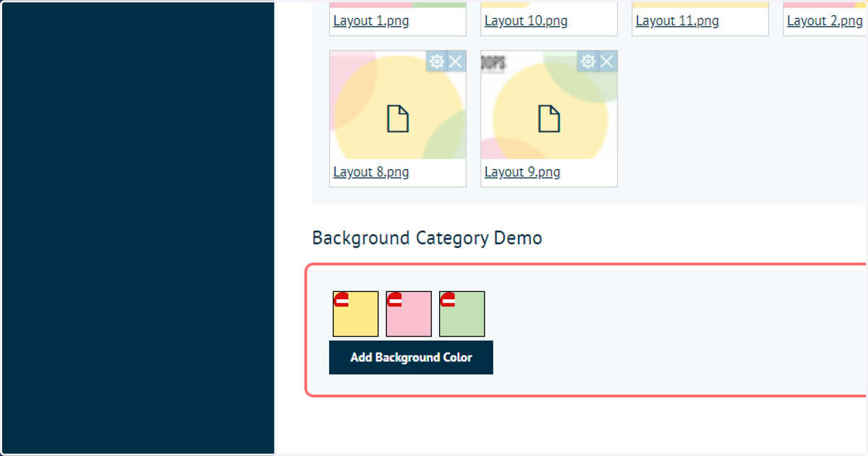Remove Layout 8.png using its X icon
868x456 pixels.
[x=456, y=61]
